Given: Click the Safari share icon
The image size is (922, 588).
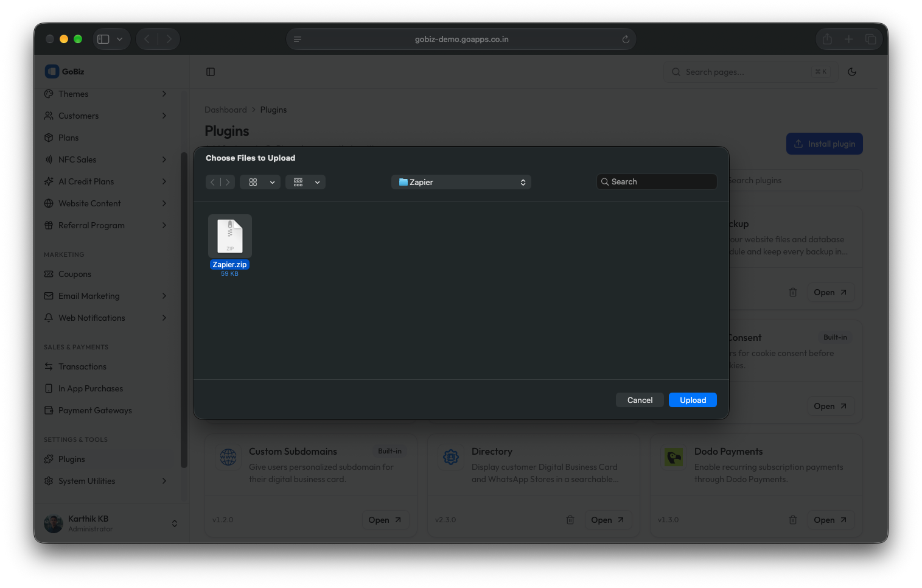Looking at the screenshot, I should [827, 40].
